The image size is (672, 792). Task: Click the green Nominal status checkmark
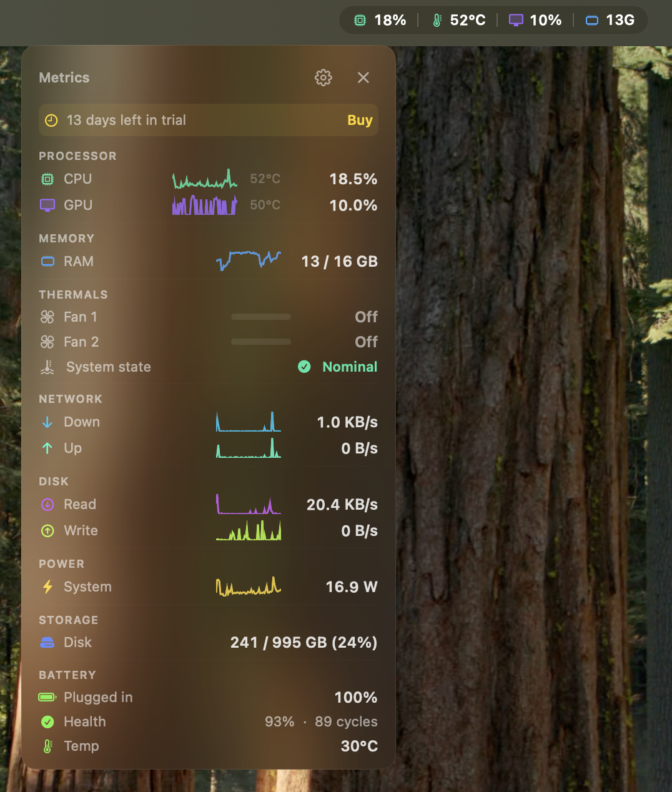(x=305, y=367)
